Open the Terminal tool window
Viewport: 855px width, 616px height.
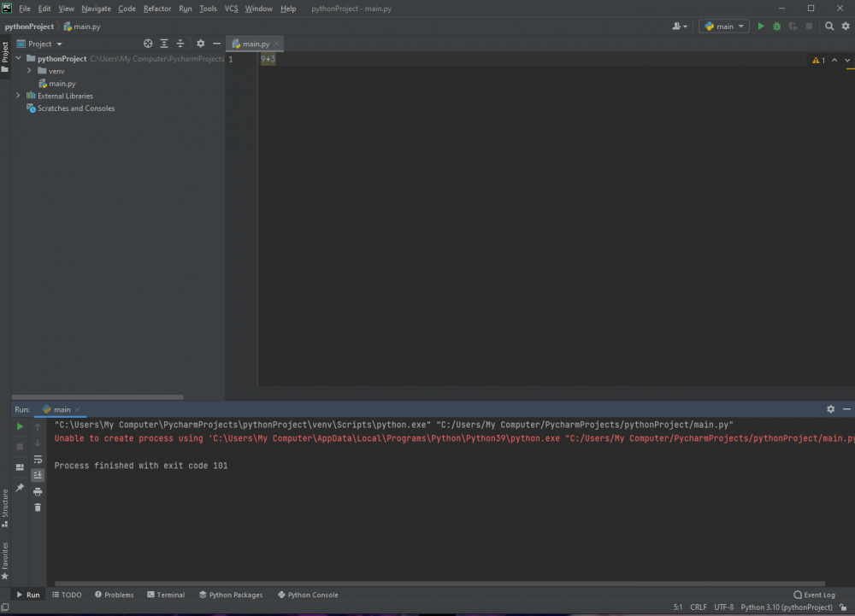click(x=166, y=595)
